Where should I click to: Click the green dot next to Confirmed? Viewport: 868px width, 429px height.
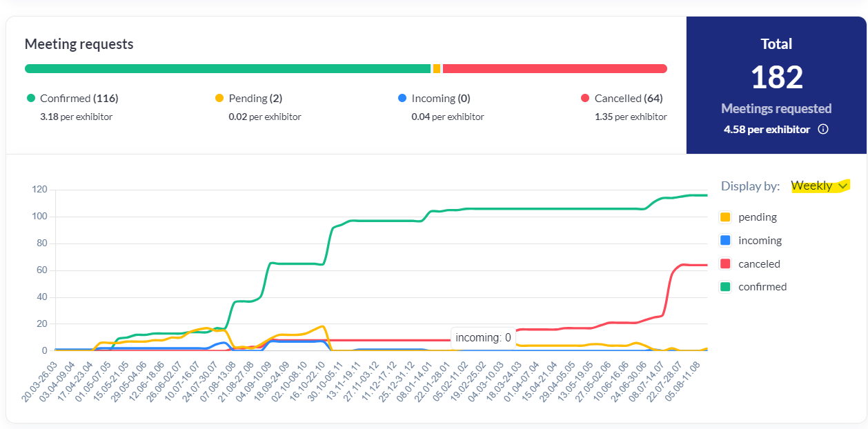pos(30,99)
